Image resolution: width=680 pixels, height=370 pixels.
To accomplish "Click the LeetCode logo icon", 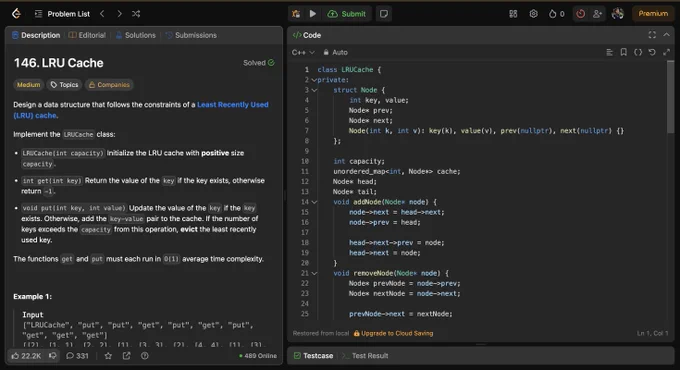I will [x=16, y=14].
